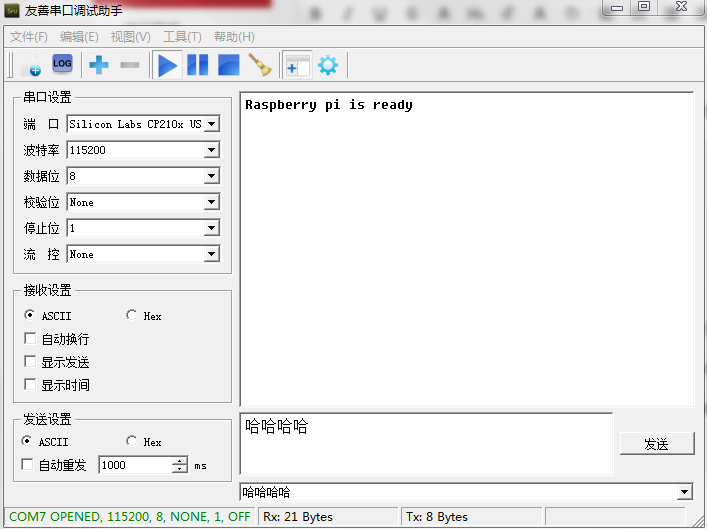Click in the send text box with 哈哈哈哈
This screenshot has width=707, height=529.
pyautogui.click(x=426, y=444)
